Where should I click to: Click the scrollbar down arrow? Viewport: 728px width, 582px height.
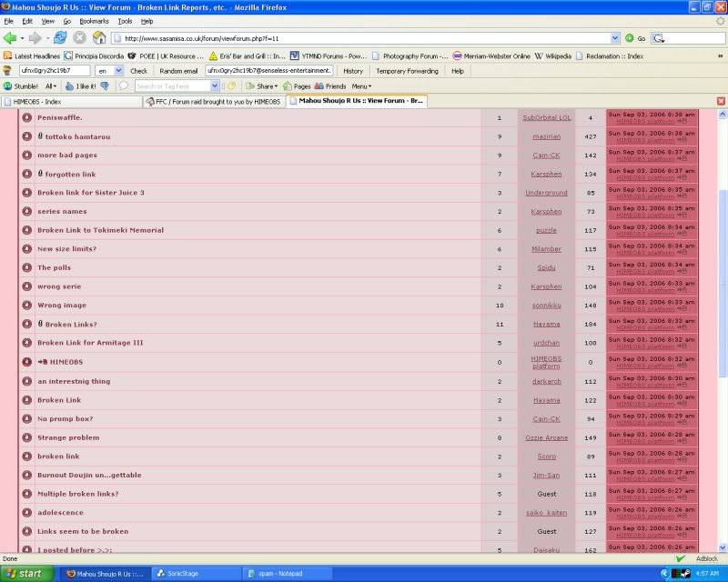coord(722,547)
